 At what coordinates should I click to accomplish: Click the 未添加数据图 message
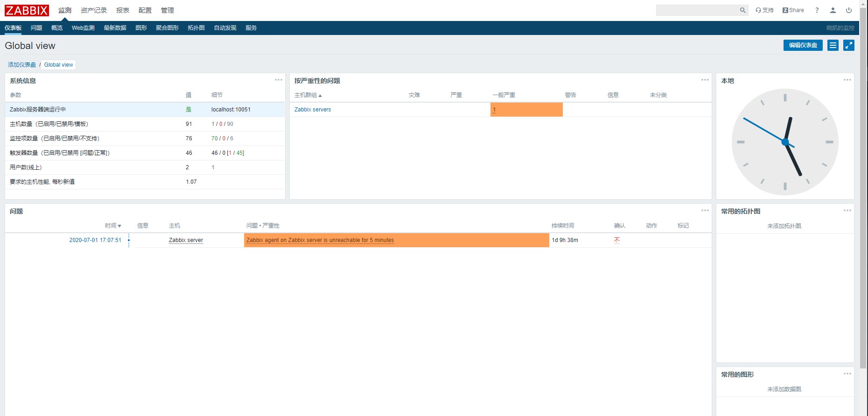pos(784,389)
